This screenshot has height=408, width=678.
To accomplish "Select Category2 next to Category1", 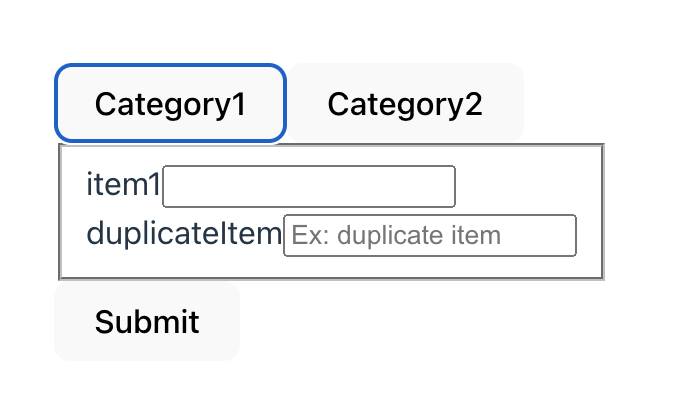I will click(x=405, y=103).
